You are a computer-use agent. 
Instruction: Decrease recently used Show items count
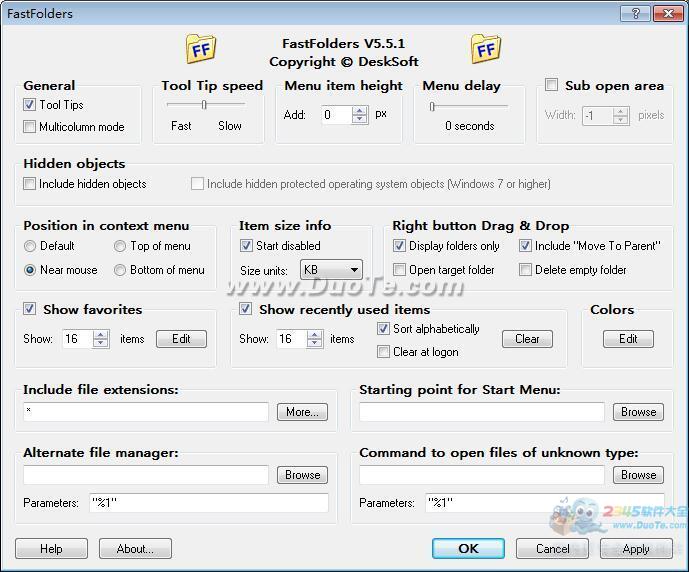315,343
